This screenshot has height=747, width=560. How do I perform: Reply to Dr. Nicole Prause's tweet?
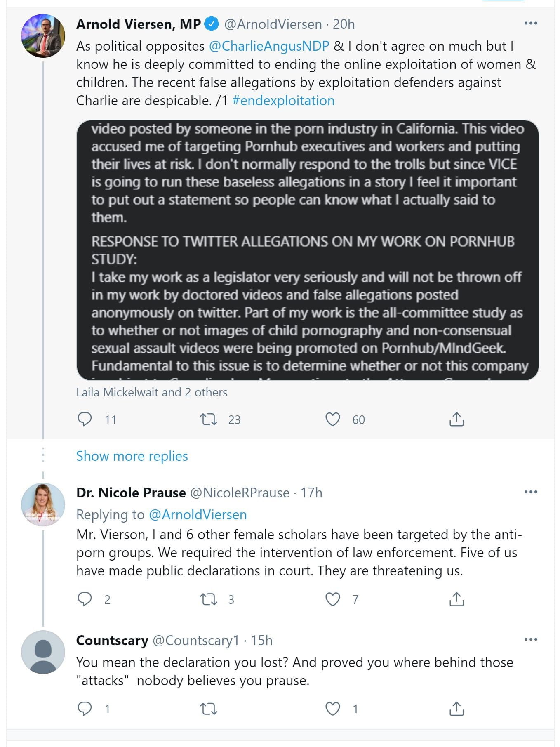click(85, 599)
